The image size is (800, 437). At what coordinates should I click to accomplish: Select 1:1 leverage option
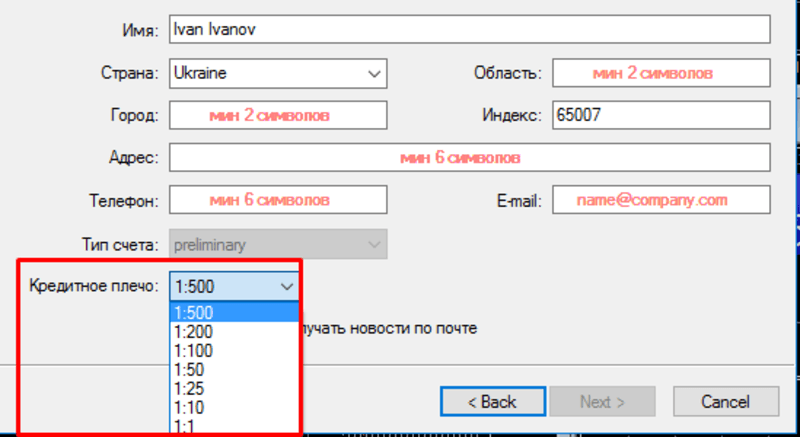pyautogui.click(x=234, y=426)
